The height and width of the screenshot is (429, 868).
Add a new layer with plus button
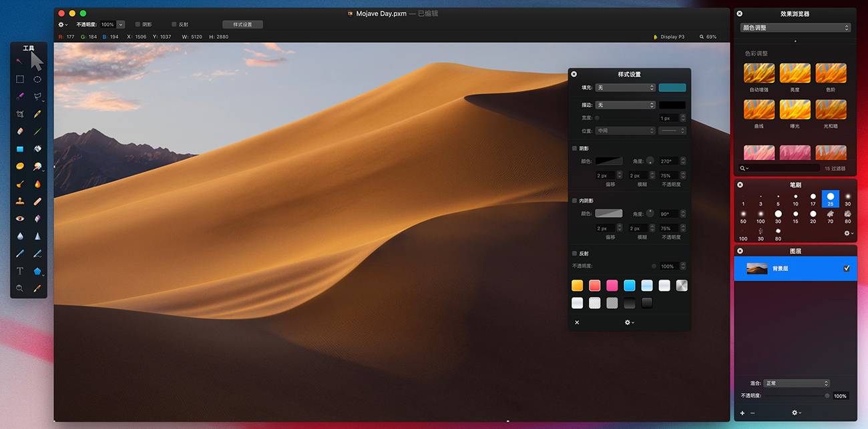tap(742, 413)
